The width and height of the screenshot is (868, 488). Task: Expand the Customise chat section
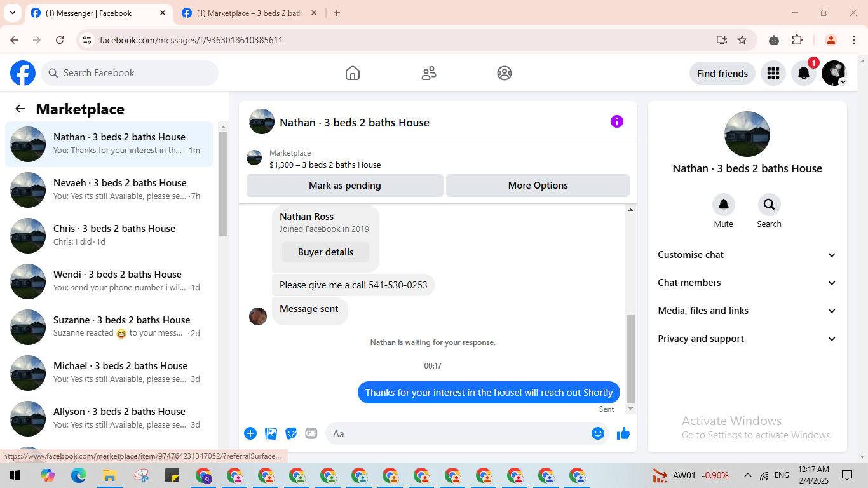(747, 255)
